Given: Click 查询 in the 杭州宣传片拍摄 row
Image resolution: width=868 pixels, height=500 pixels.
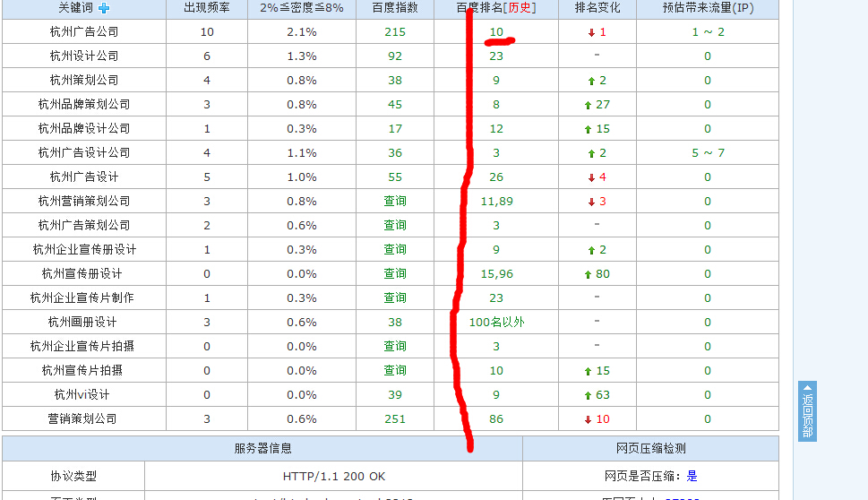Looking at the screenshot, I should tap(395, 371).
